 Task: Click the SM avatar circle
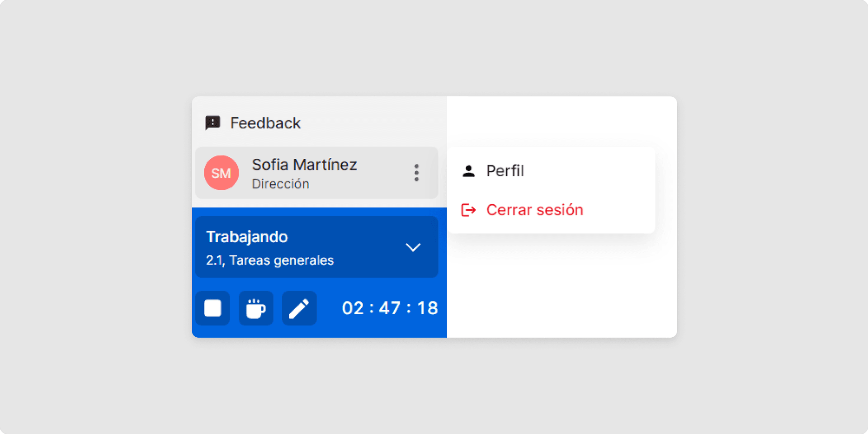tap(221, 173)
